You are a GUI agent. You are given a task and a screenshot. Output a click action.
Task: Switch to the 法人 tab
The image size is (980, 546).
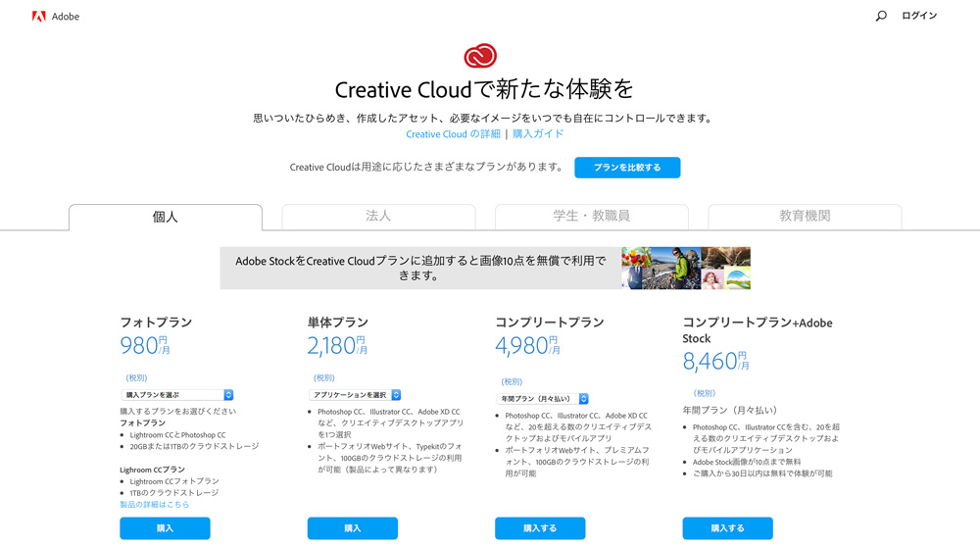point(378,217)
